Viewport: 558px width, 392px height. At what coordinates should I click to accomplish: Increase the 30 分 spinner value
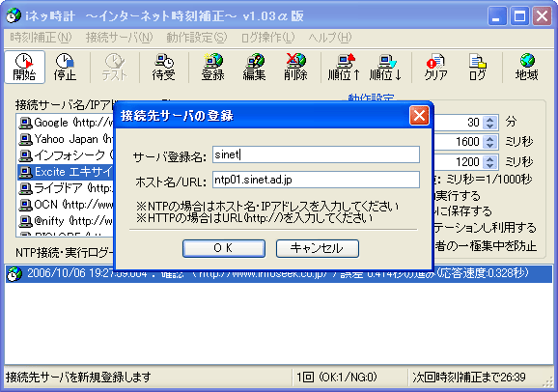490,119
